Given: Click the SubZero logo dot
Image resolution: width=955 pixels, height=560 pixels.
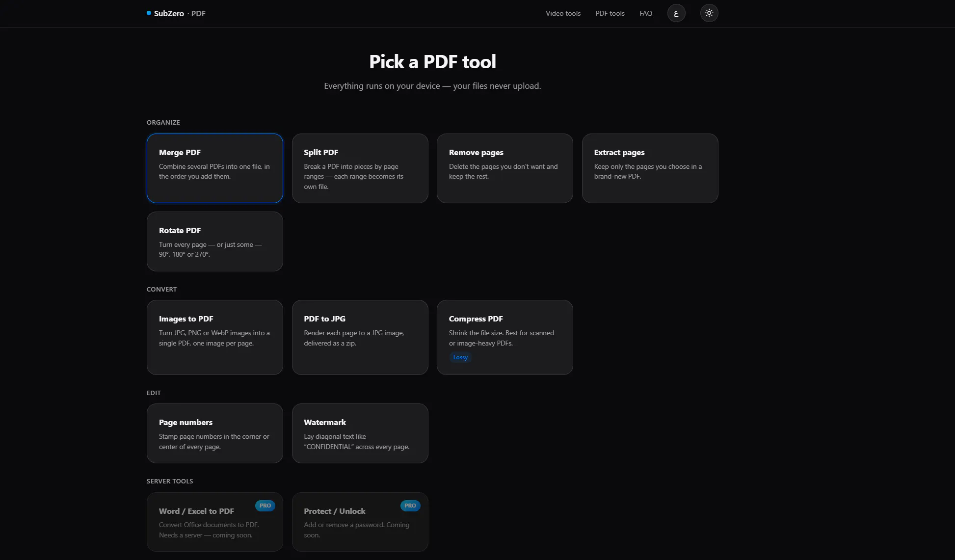Looking at the screenshot, I should [x=149, y=13].
